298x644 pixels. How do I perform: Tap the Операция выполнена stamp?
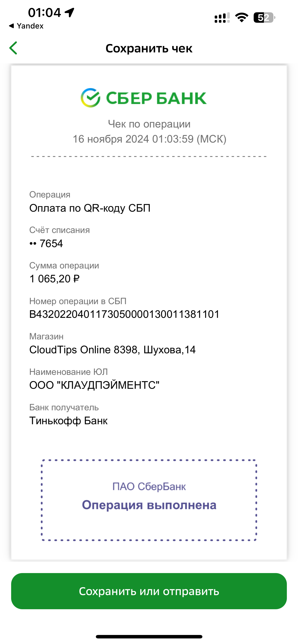point(149,500)
